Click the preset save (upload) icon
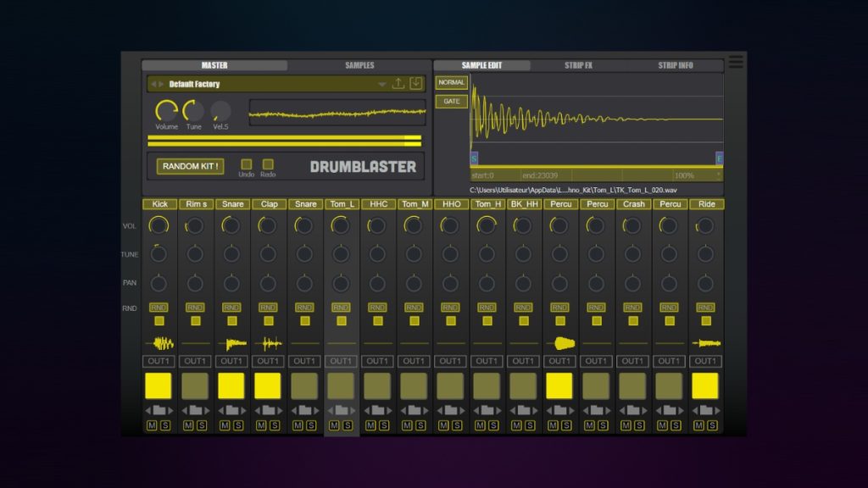This screenshot has height=488, width=868. (x=398, y=84)
